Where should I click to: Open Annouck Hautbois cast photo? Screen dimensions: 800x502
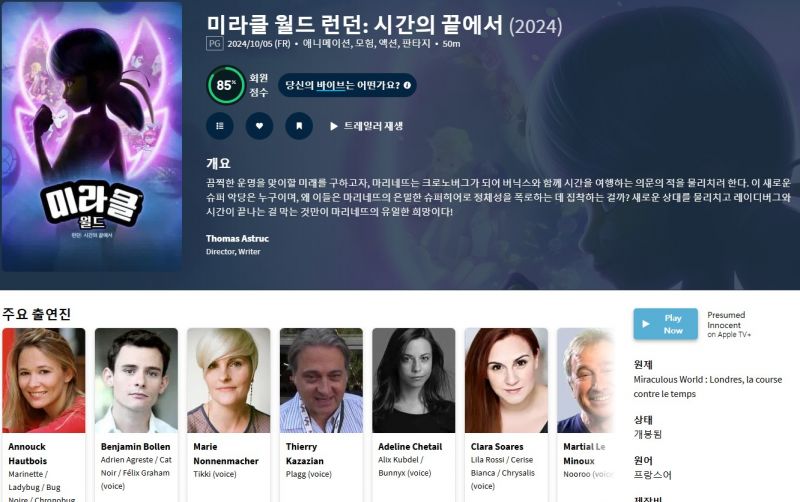[44, 381]
